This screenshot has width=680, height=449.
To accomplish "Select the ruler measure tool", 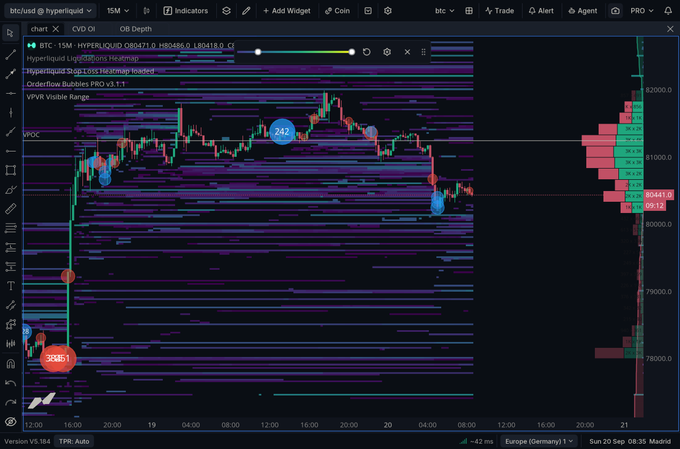I will [10, 209].
